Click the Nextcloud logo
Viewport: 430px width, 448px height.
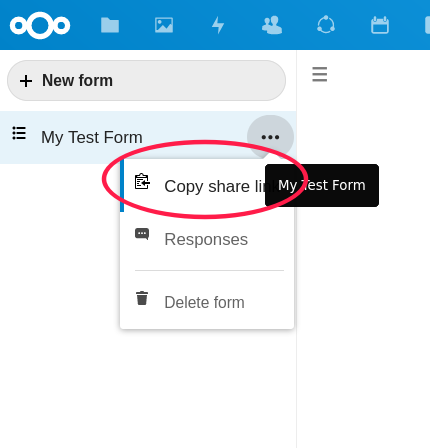coord(40,25)
